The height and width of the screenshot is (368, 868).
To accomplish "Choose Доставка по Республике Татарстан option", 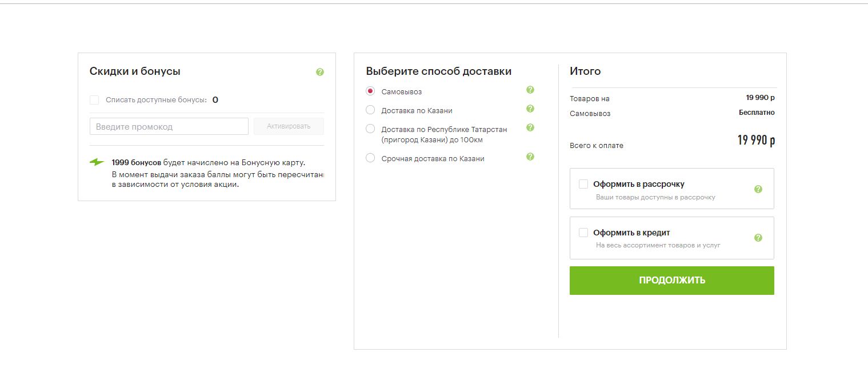I will pos(370,129).
